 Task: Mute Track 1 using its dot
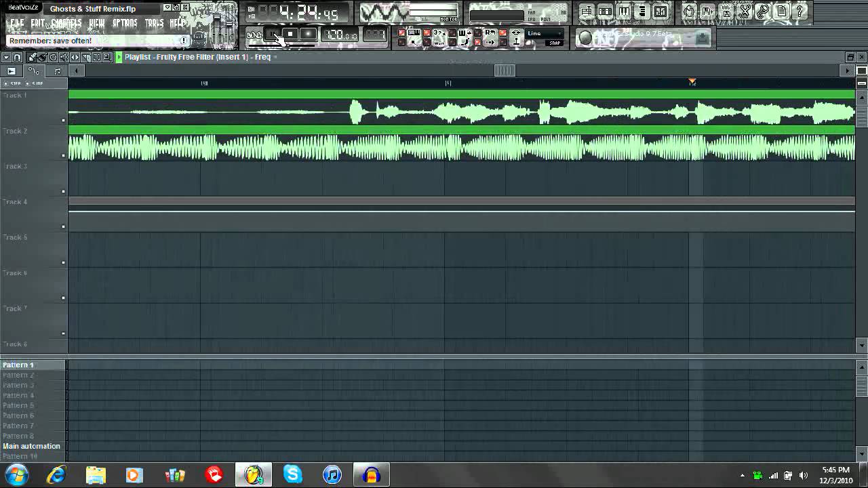coord(63,121)
